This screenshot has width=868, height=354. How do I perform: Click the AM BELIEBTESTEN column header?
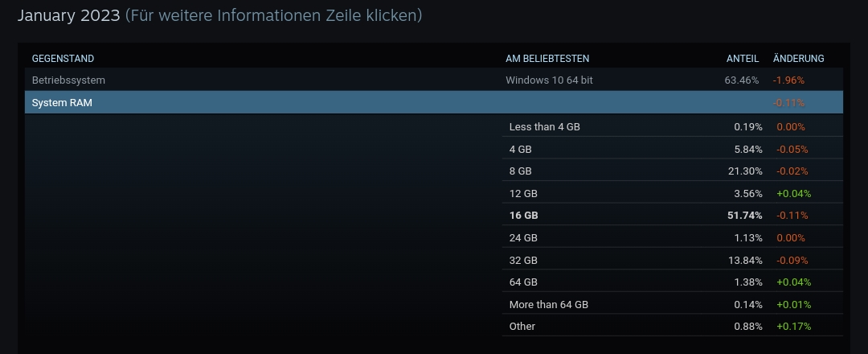point(547,58)
